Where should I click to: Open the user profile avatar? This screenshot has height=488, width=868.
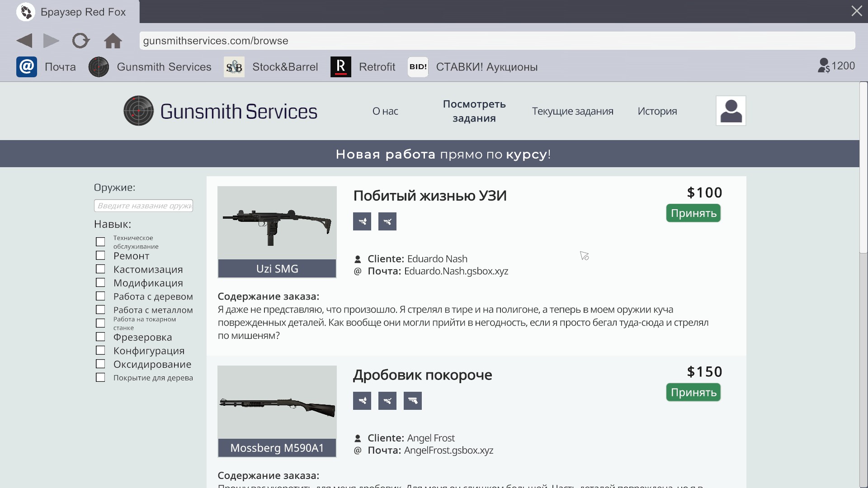(x=731, y=111)
